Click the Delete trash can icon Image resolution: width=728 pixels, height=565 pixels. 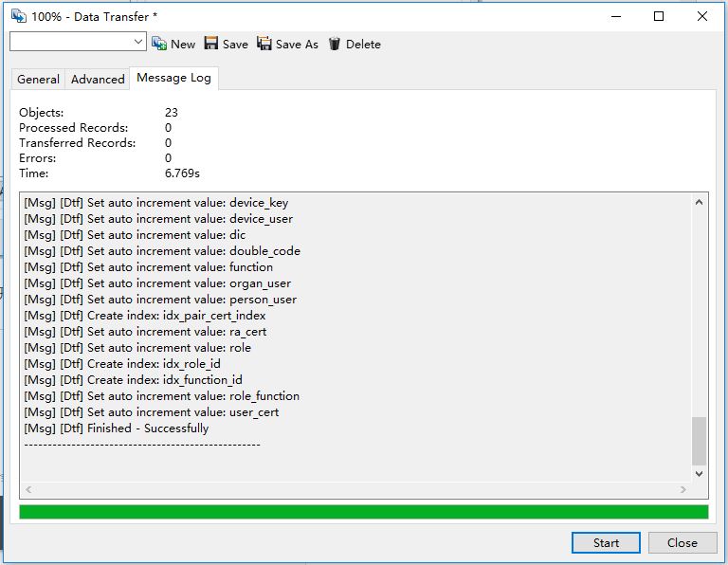pyautogui.click(x=335, y=44)
